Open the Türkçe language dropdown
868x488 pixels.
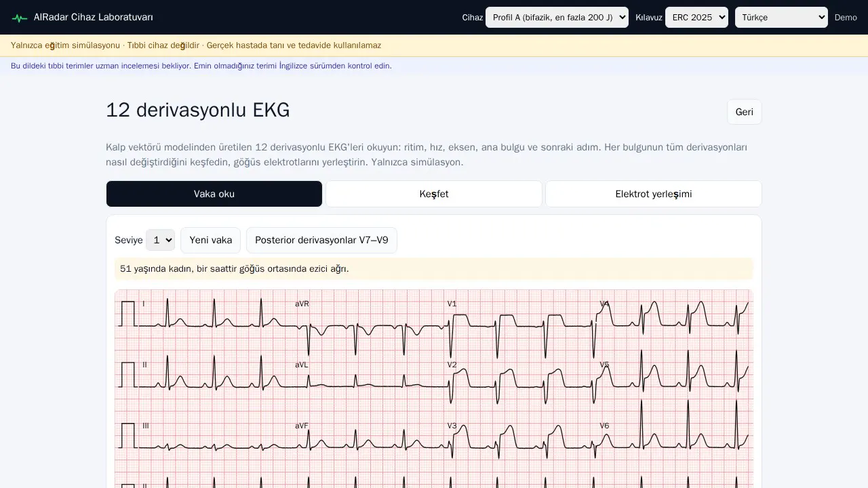coord(781,18)
